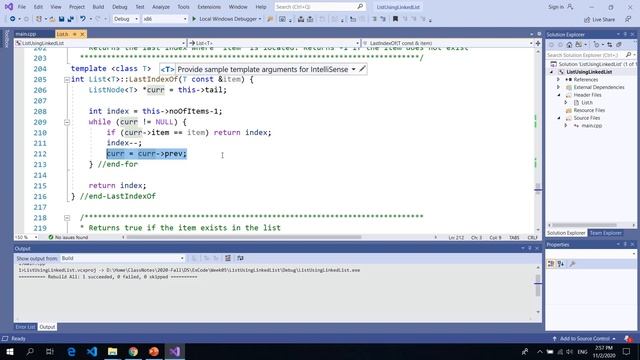Click the search magnifier in Quick Launch box

click(x=360, y=7)
